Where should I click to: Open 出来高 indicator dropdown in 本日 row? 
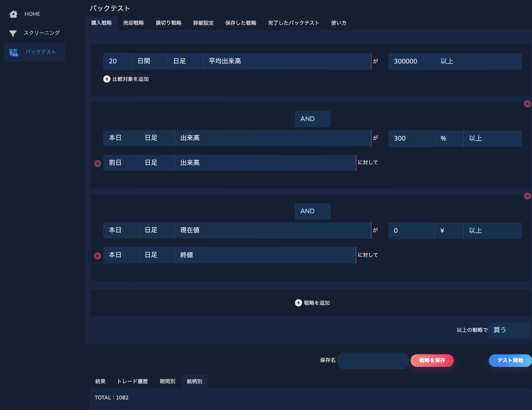click(x=273, y=138)
